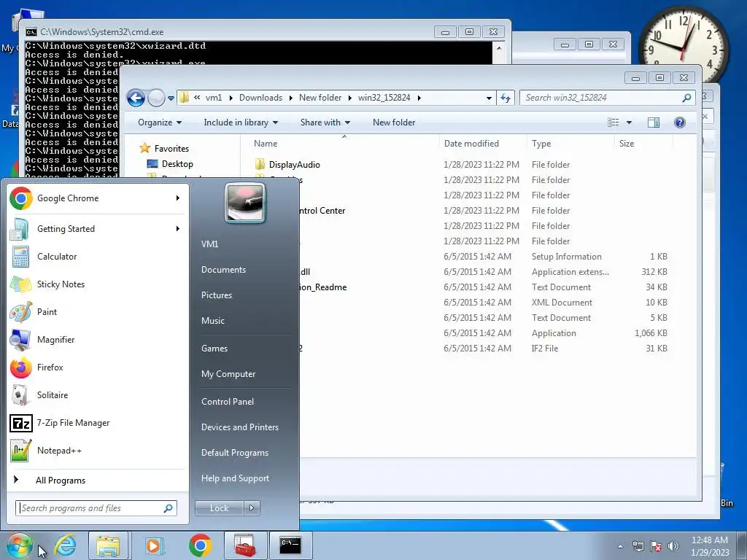The image size is (747, 560).
Task: Open Explorer recent locations dropdown
Action: pos(171,98)
